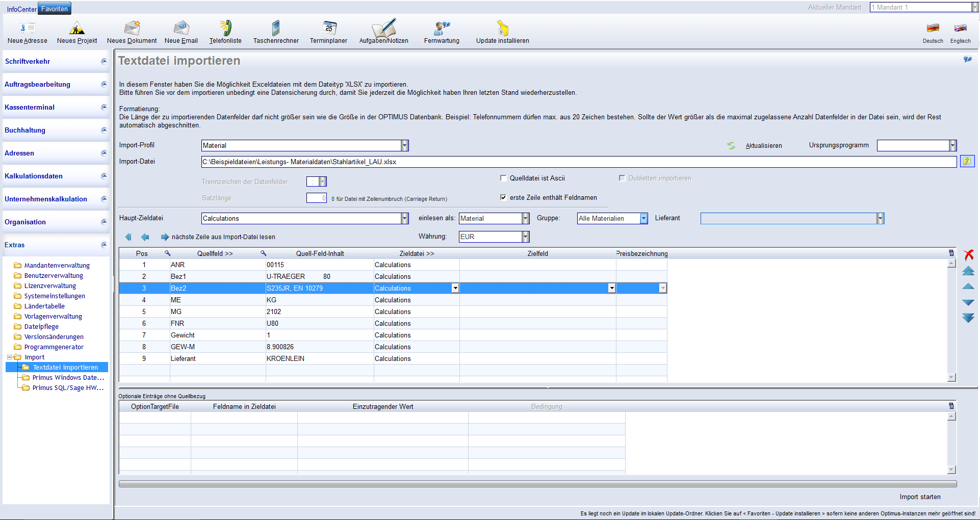
Task: Click the red X delete row icon
Action: pyautogui.click(x=968, y=254)
